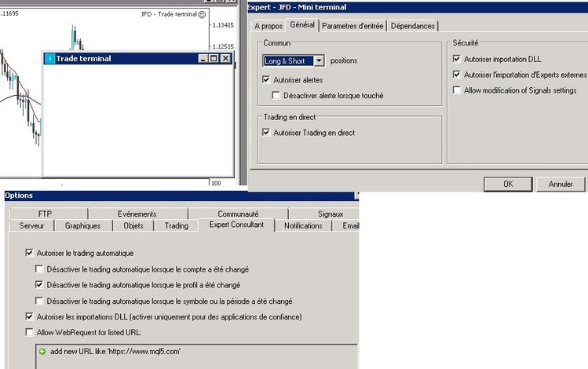This screenshot has height=369, width=588.
Task: Click the blue Trade terminal window icon
Action: (x=49, y=59)
